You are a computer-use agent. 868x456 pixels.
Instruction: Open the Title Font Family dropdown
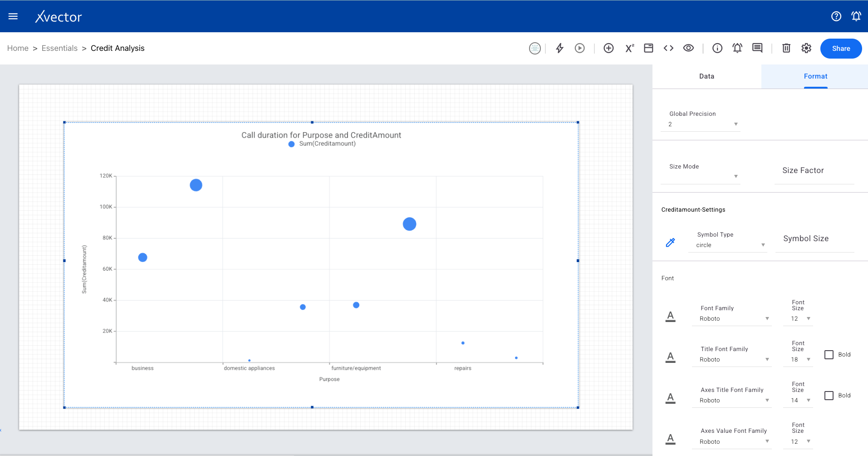click(731, 360)
